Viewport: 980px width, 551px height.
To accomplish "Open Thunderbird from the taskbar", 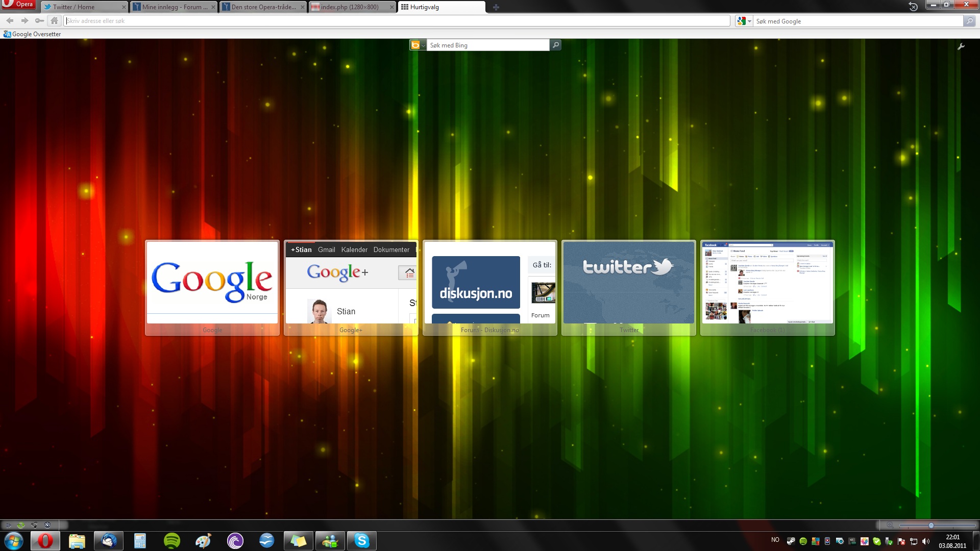I will pyautogui.click(x=109, y=541).
